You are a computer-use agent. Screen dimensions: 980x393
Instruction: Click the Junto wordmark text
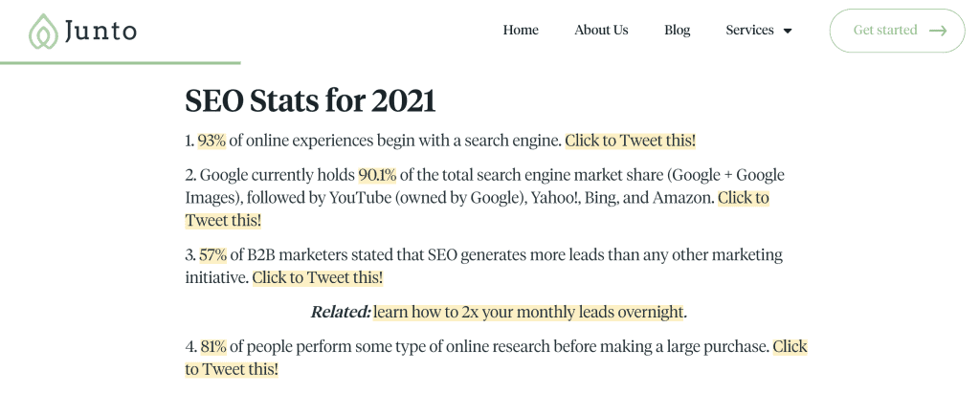click(x=100, y=31)
